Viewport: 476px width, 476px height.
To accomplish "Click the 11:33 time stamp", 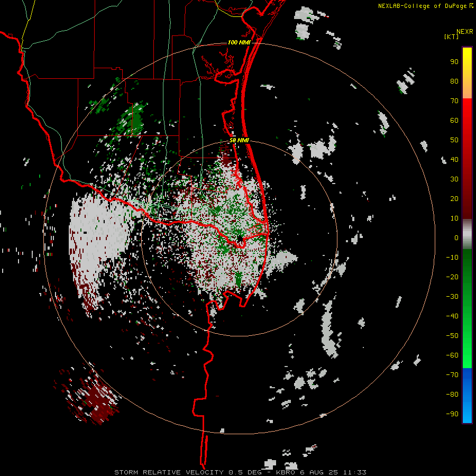I will (354, 472).
